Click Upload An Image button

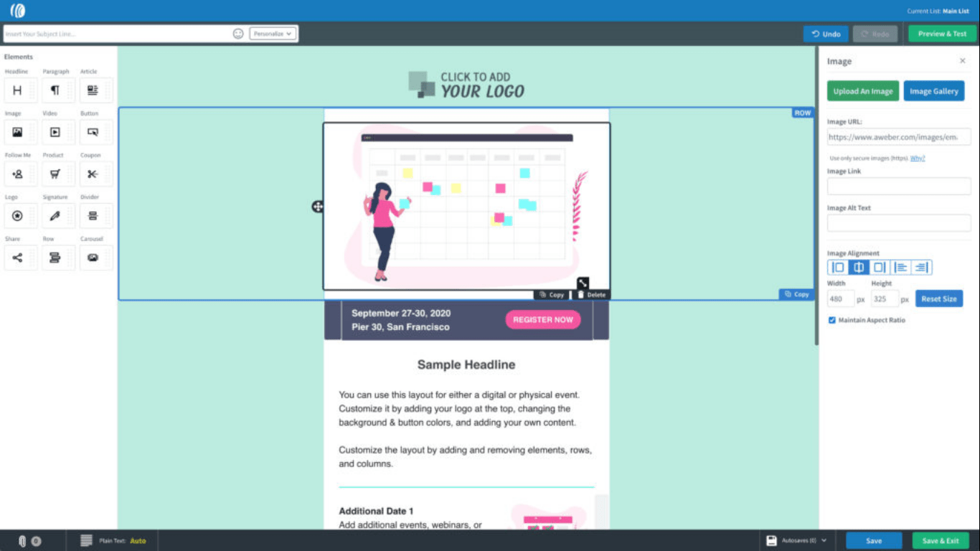pos(863,91)
